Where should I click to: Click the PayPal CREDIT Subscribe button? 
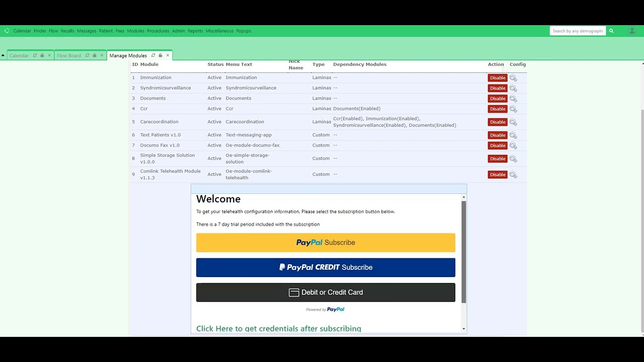(326, 267)
